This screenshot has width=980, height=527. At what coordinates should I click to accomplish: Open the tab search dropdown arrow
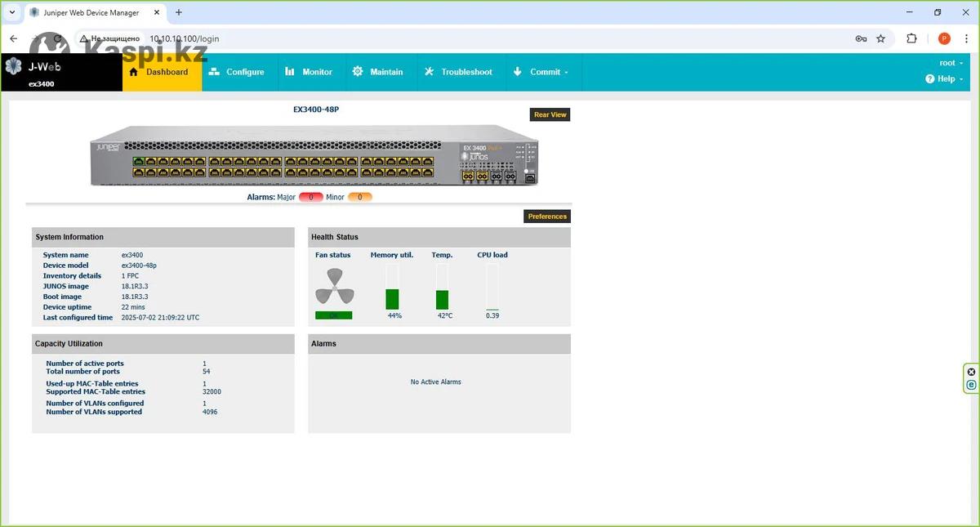point(11,12)
